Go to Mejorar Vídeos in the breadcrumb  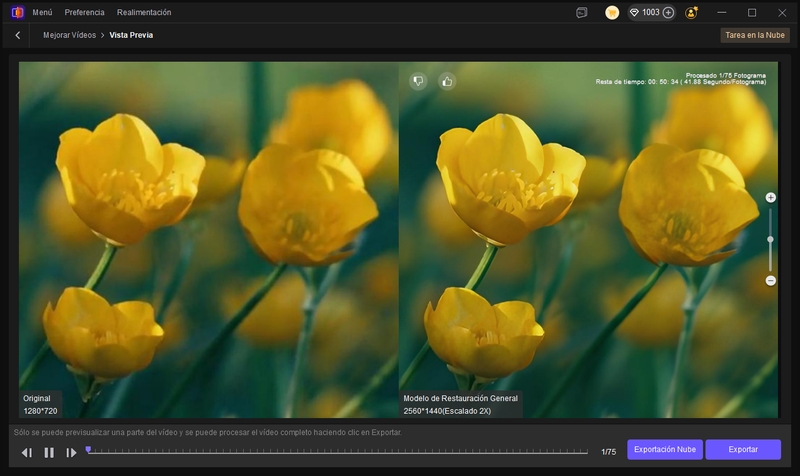coord(69,35)
